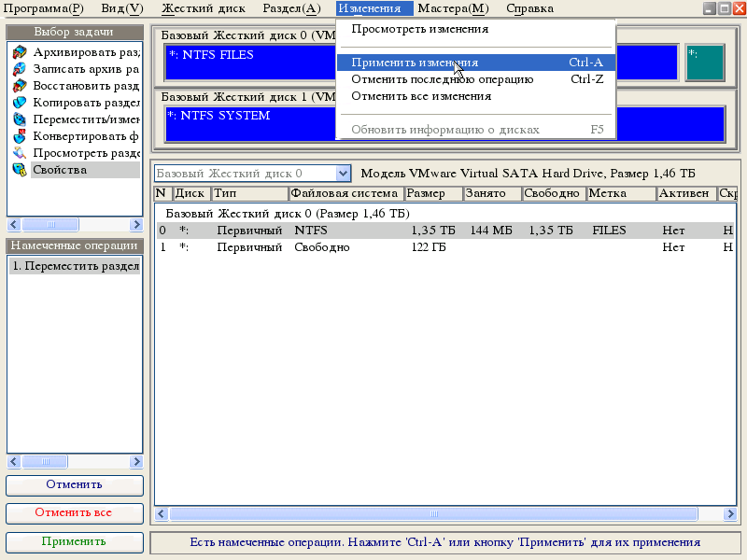Choose Просмотреть изменения from the menu

[x=419, y=29]
